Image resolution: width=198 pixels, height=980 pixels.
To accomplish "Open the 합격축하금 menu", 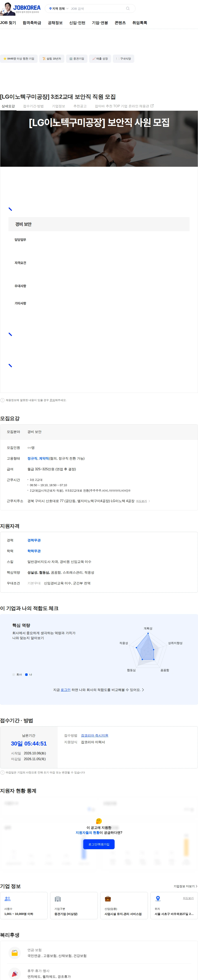I will 32,23.
